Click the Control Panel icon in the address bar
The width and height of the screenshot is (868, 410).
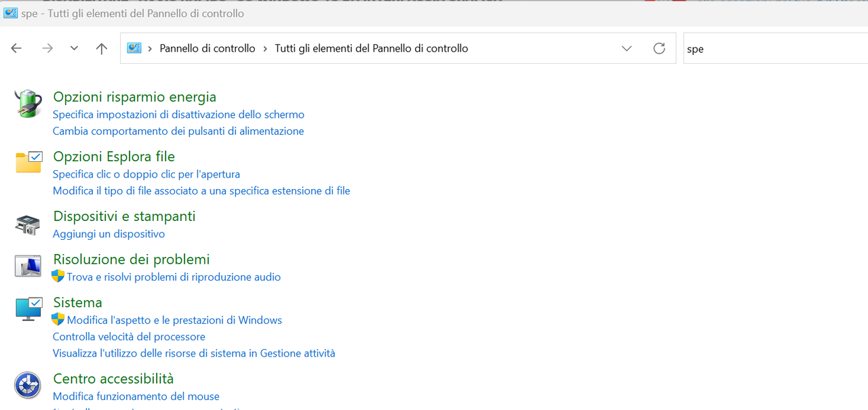pos(134,48)
